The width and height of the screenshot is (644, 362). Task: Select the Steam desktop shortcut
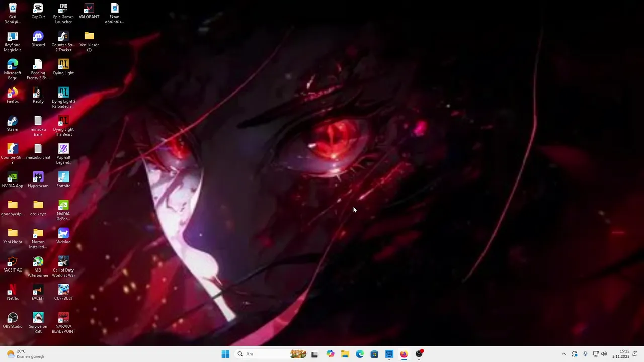[x=13, y=124]
